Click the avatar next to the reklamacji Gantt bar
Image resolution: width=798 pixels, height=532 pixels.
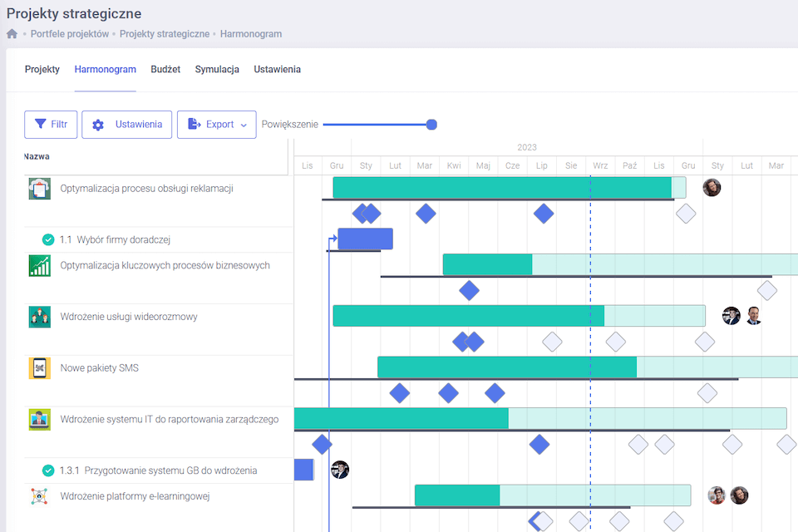(712, 187)
